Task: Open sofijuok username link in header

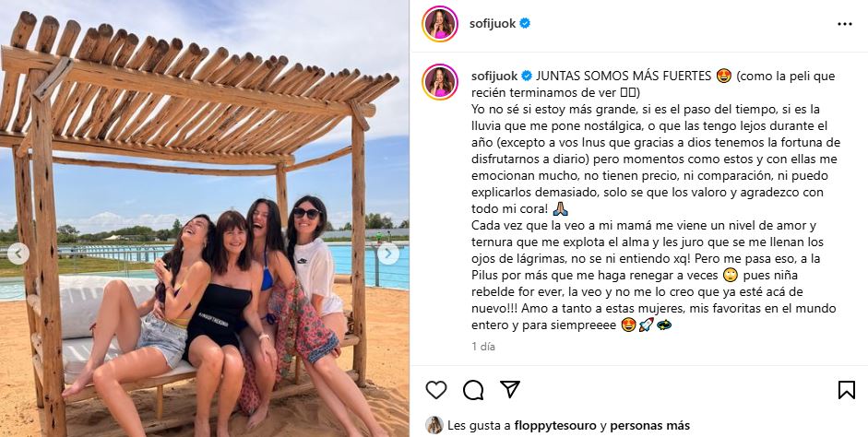Action: [493, 24]
